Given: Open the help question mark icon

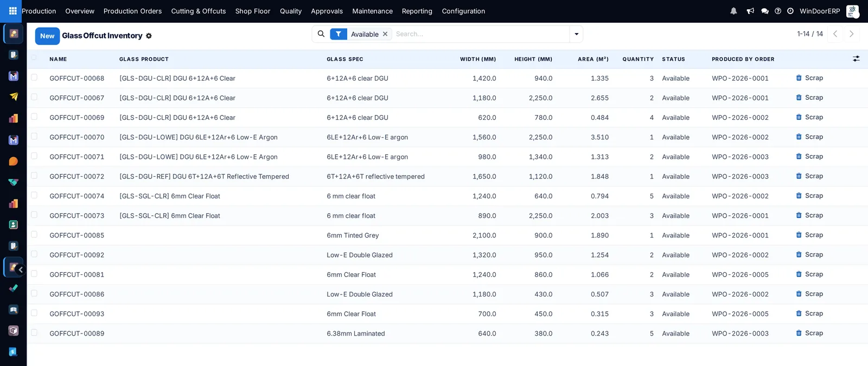Looking at the screenshot, I should [778, 11].
